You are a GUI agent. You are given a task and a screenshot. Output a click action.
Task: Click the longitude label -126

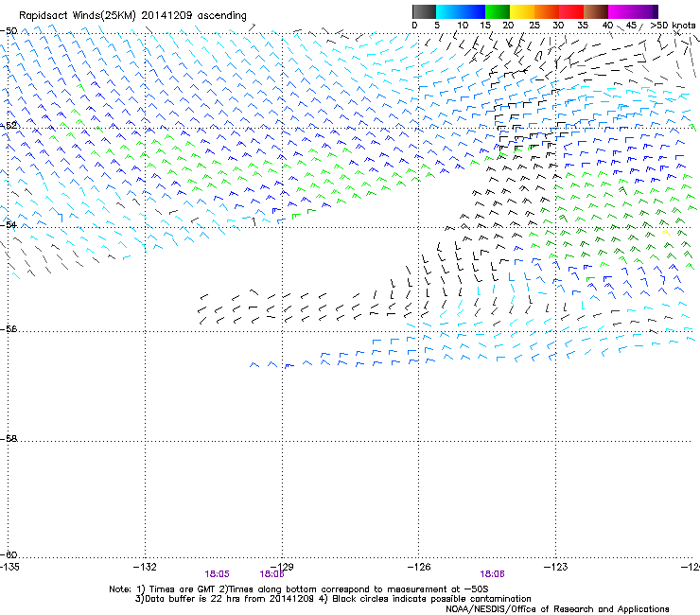click(419, 567)
